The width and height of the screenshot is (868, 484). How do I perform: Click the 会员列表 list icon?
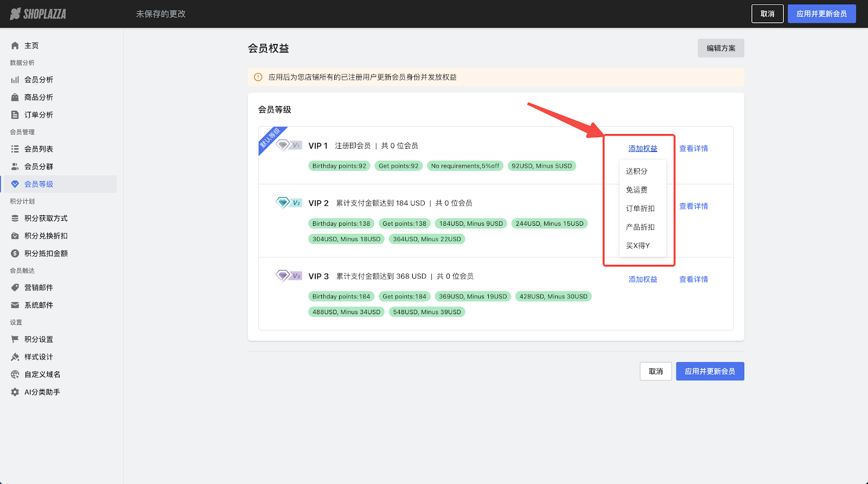[x=15, y=149]
